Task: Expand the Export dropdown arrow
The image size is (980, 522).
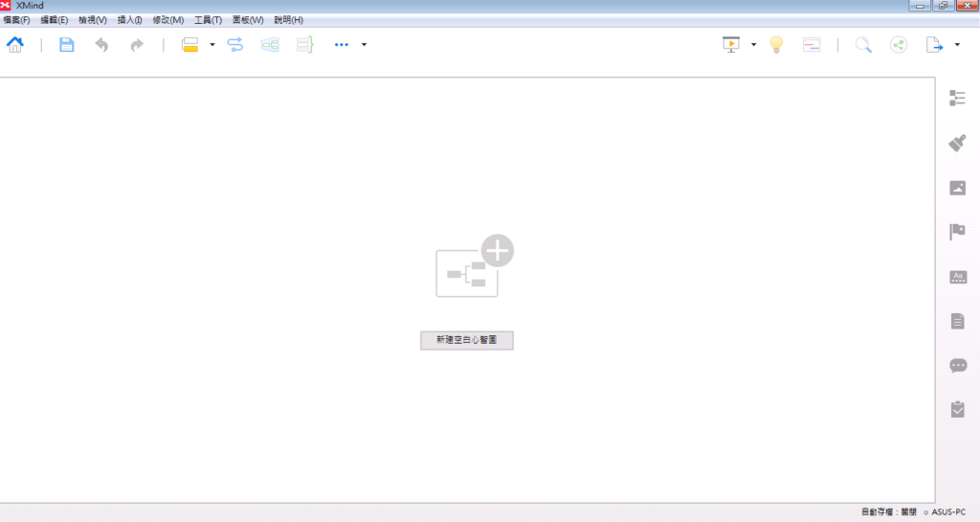Action: click(x=957, y=44)
